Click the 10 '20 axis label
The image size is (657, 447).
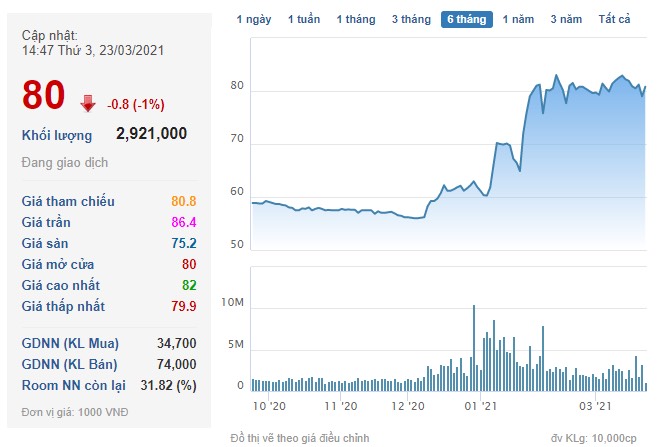pyautogui.click(x=270, y=406)
